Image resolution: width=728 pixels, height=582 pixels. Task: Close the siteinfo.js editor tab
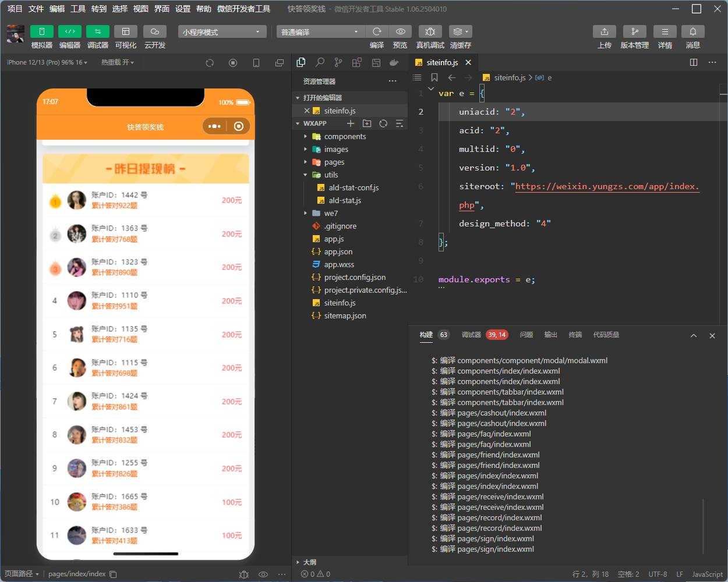pos(468,62)
